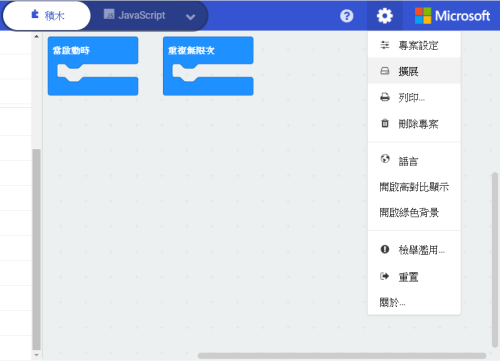
Task: Click the trash icon beside 刪除專案
Action: (385, 123)
